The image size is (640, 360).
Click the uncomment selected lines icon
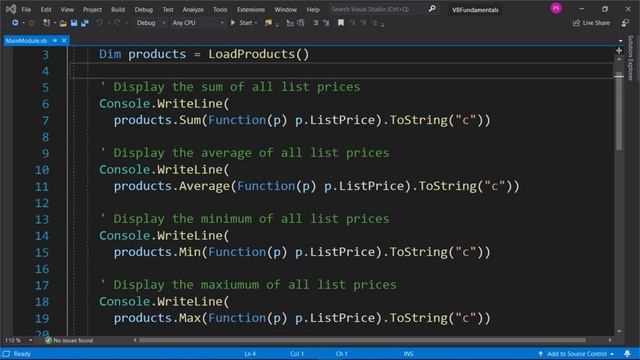[x=301, y=23]
